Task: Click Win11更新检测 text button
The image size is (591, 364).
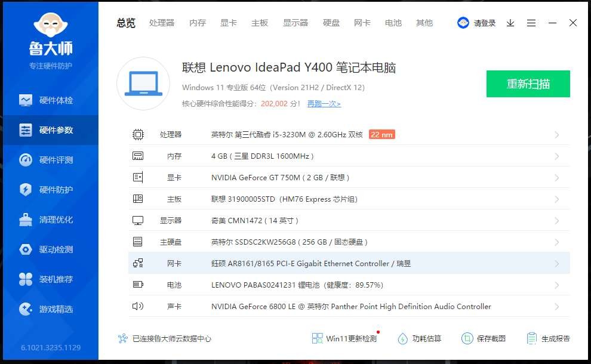Action: pyautogui.click(x=351, y=338)
